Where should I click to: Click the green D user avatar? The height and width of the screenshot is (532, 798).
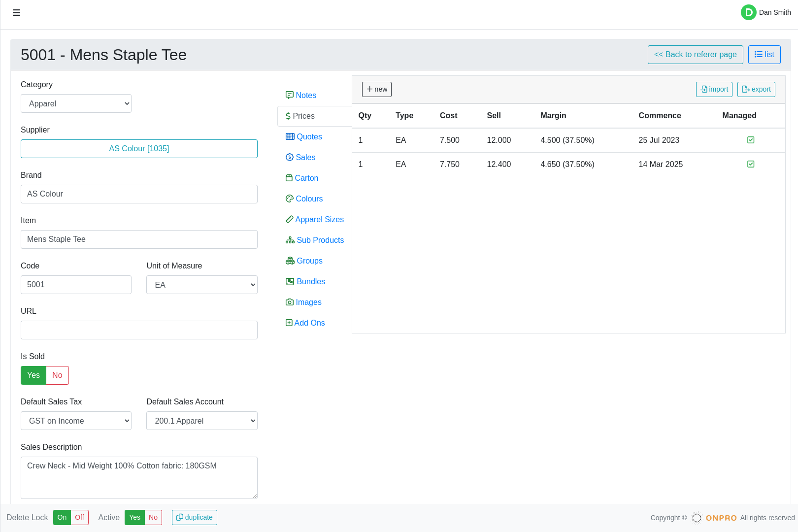748,12
